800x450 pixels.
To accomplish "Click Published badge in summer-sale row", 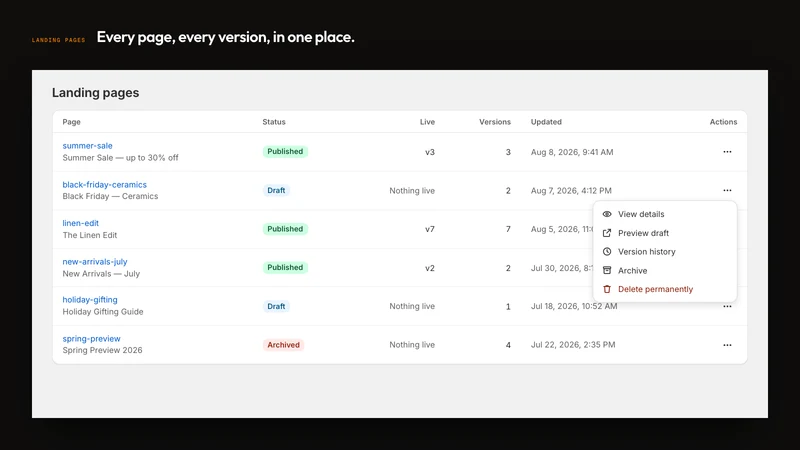I will (285, 152).
